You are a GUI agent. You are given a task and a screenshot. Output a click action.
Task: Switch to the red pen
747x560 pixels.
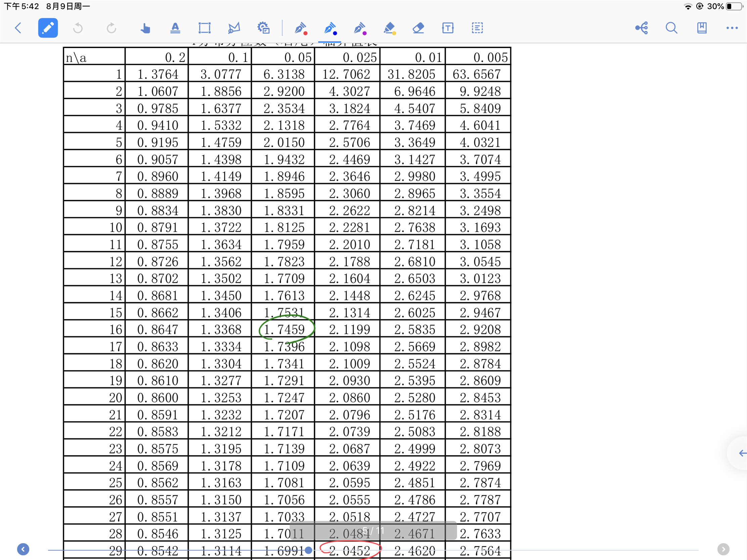[300, 28]
